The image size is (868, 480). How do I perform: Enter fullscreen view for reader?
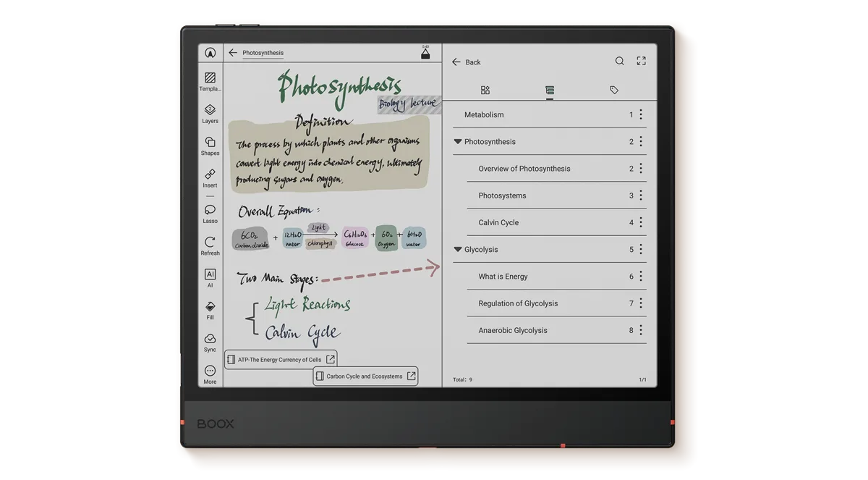tap(641, 62)
